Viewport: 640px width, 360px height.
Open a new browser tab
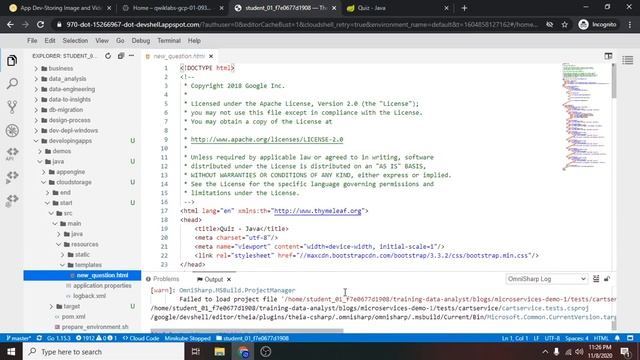464,8
